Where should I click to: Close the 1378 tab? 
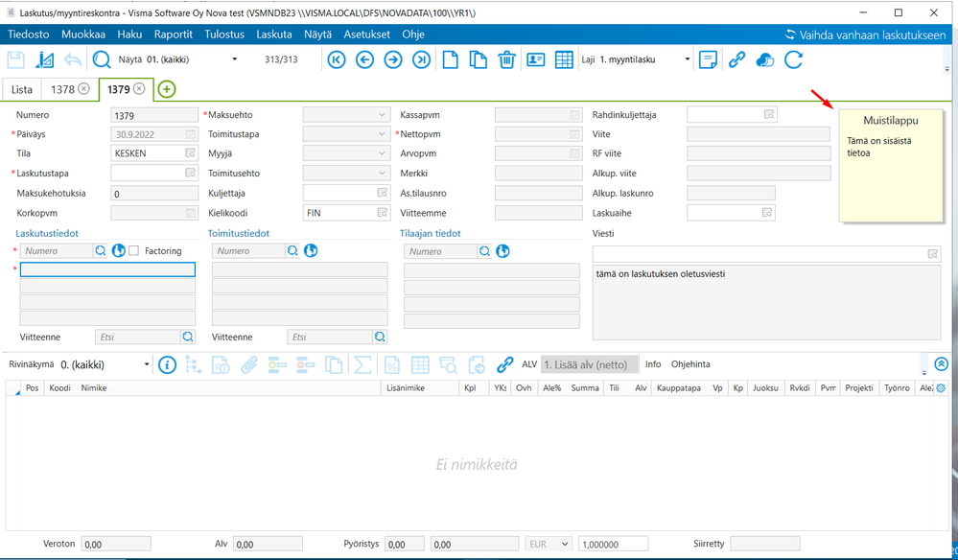(x=83, y=89)
